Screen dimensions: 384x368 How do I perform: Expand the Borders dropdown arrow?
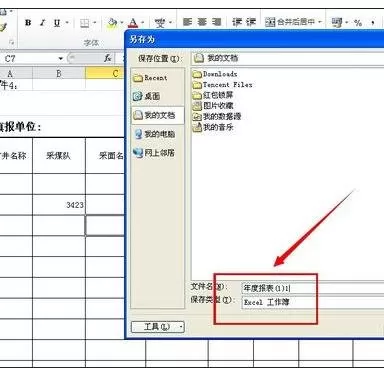click(95, 23)
